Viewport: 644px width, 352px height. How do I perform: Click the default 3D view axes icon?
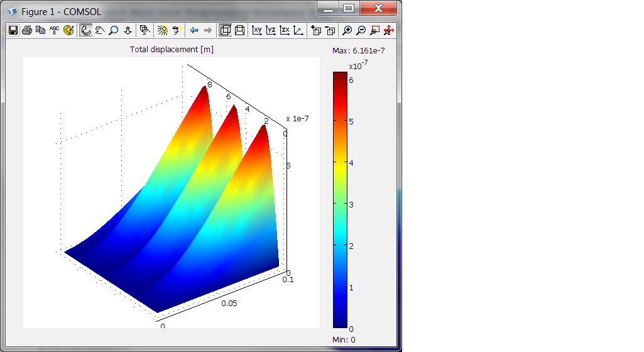(298, 30)
